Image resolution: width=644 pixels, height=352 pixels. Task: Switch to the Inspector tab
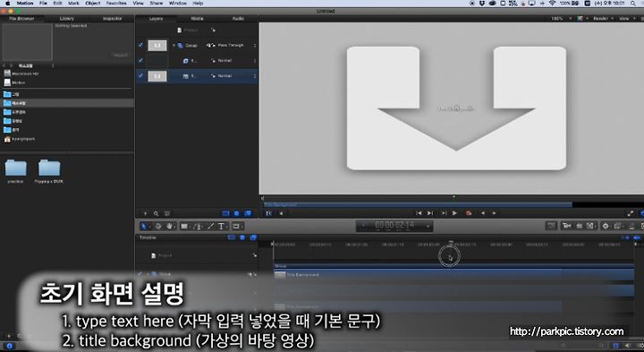click(112, 19)
